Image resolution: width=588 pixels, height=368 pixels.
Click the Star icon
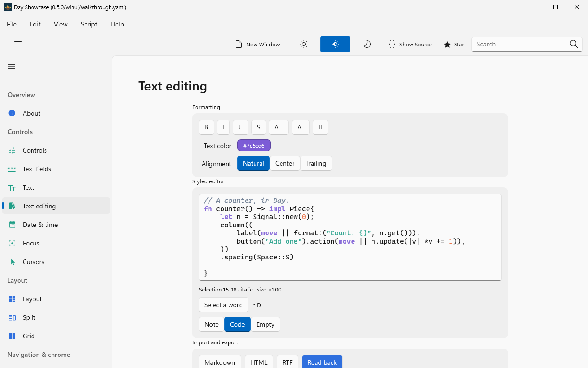pos(447,45)
